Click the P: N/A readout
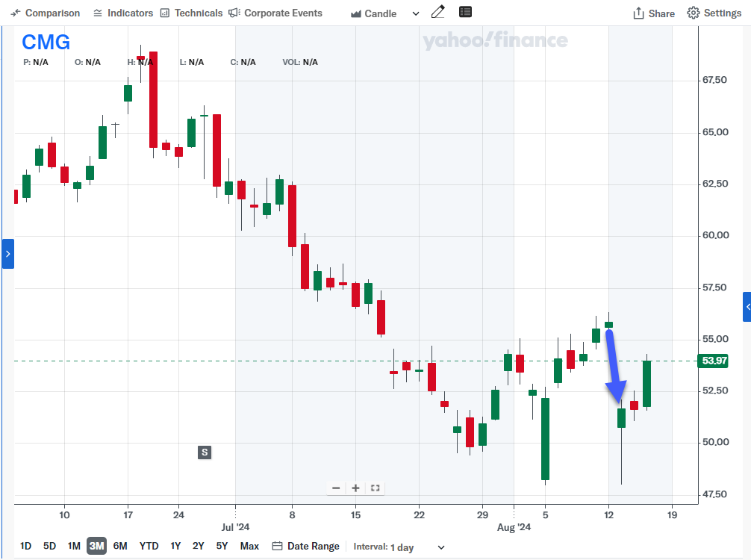 [x=35, y=62]
